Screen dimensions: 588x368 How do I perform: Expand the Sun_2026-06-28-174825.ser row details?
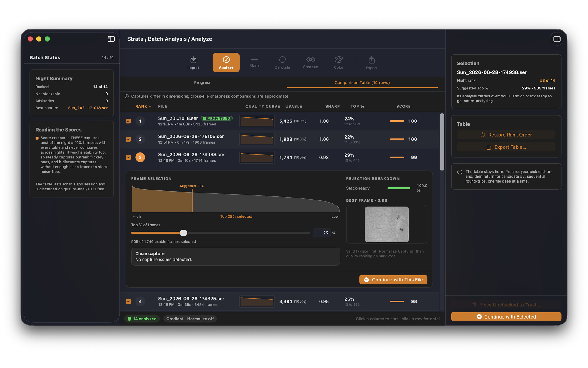(x=279, y=301)
